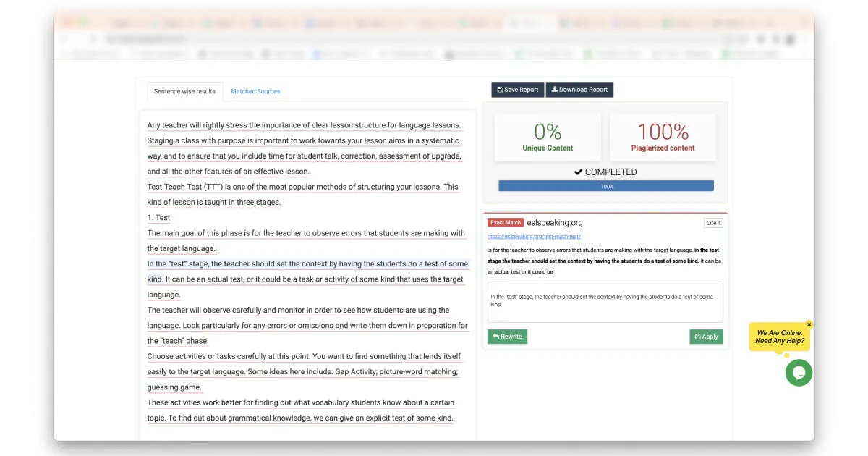Click the download icon on Download Report button
868x456 pixels.
[553, 90]
